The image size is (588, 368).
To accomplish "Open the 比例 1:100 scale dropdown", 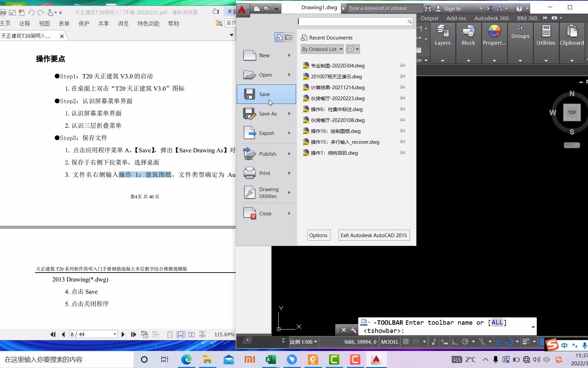I will [x=303, y=342].
